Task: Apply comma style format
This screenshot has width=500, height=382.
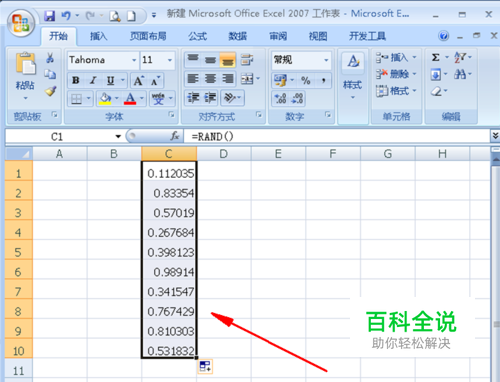Action: 323,80
